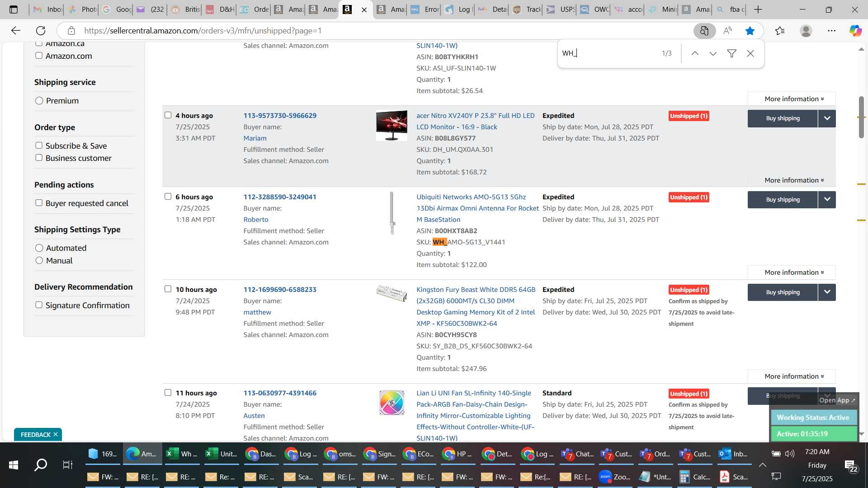
Task: Select Automated shipping settings type
Action: pyautogui.click(x=39, y=248)
